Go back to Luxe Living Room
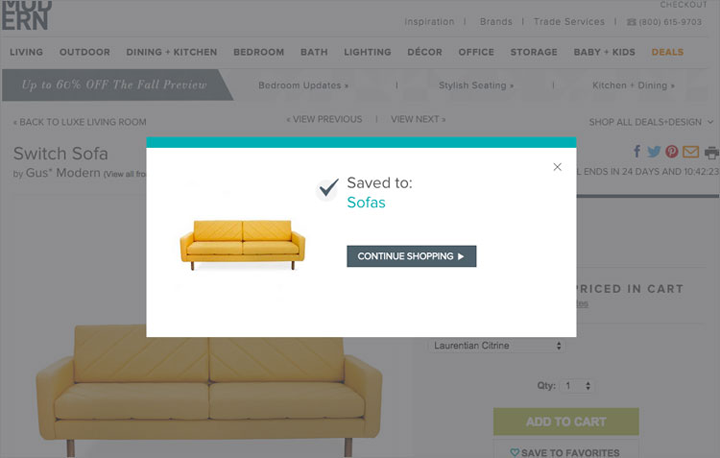The width and height of the screenshot is (720, 458). [80, 122]
